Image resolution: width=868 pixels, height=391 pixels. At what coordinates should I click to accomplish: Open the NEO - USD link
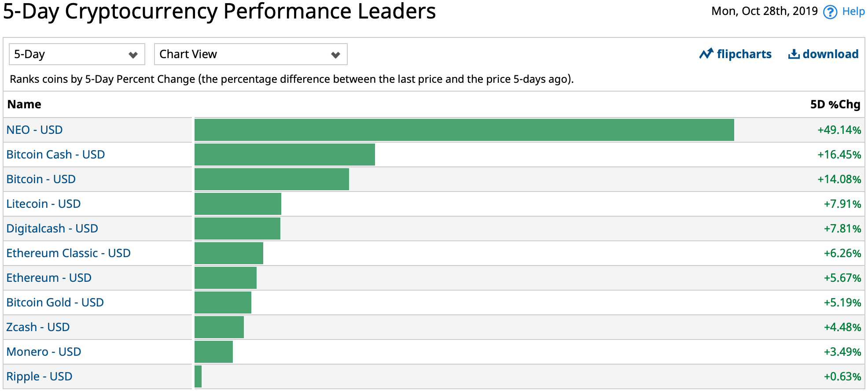(34, 130)
